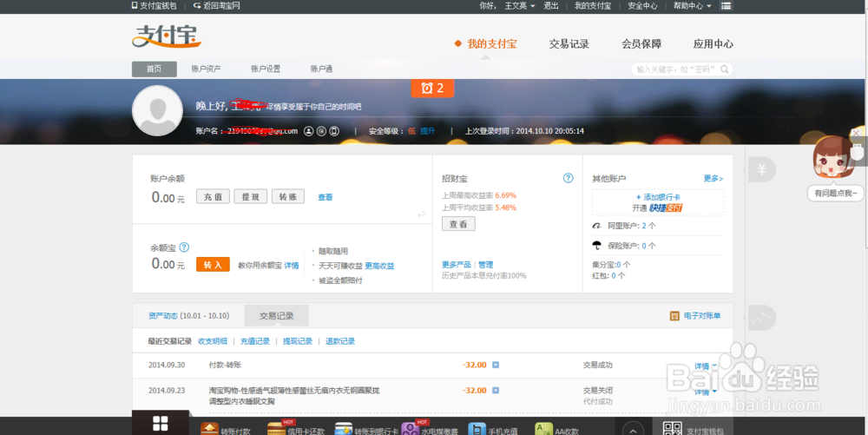Click the user avatar picture
The width and height of the screenshot is (868, 435).
tap(157, 110)
